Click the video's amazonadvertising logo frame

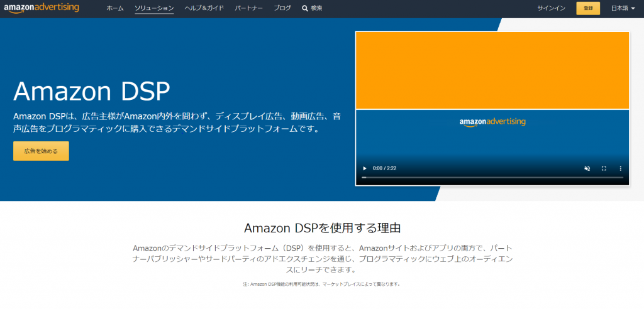[x=492, y=122]
